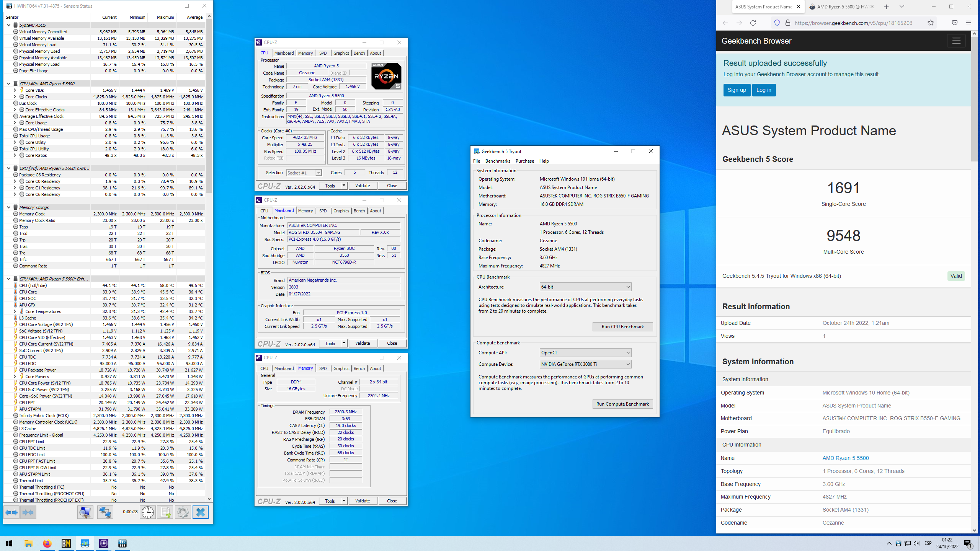Open Tools dropdown arrow in top CPU-Z window
Image resolution: width=980 pixels, height=551 pixels.
[x=344, y=186]
